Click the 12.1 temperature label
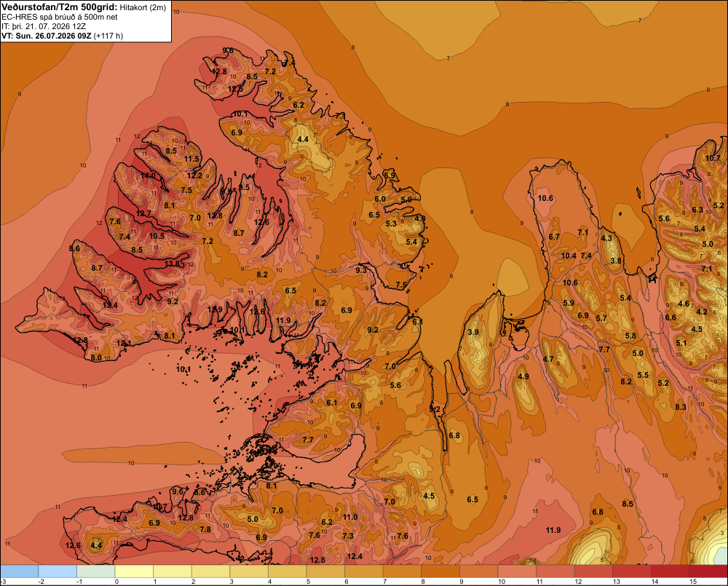The height and width of the screenshot is (586, 728). click(x=124, y=343)
